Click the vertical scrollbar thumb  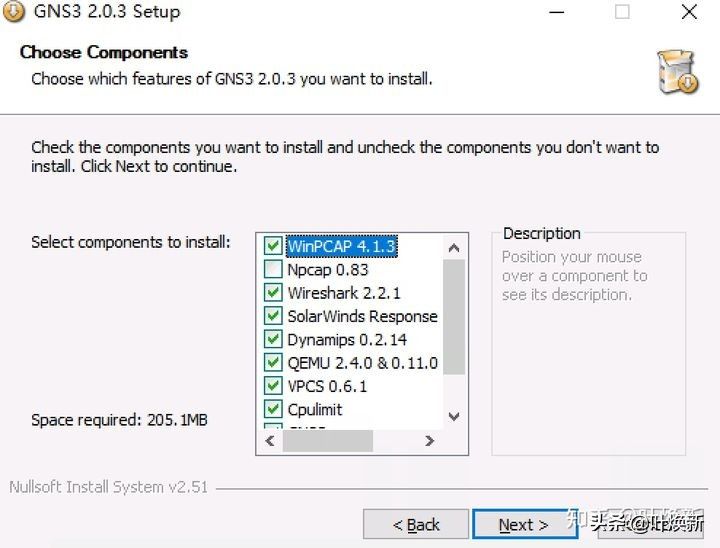point(454,315)
